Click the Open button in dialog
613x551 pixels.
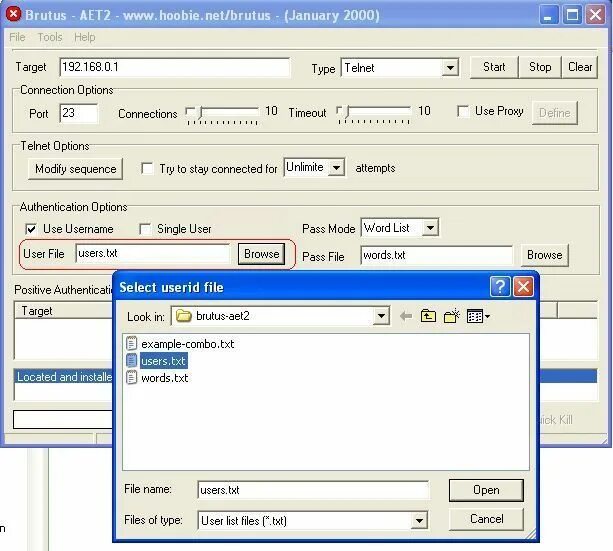[486, 490]
